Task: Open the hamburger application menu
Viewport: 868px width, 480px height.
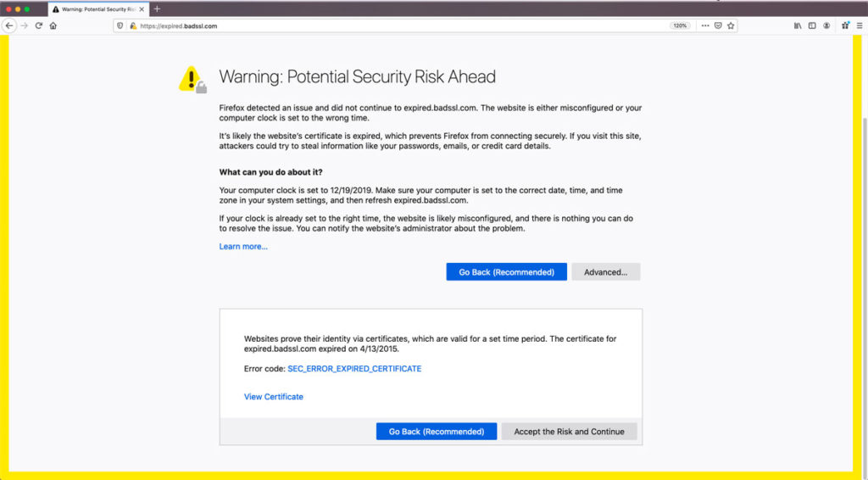Action: click(x=860, y=25)
